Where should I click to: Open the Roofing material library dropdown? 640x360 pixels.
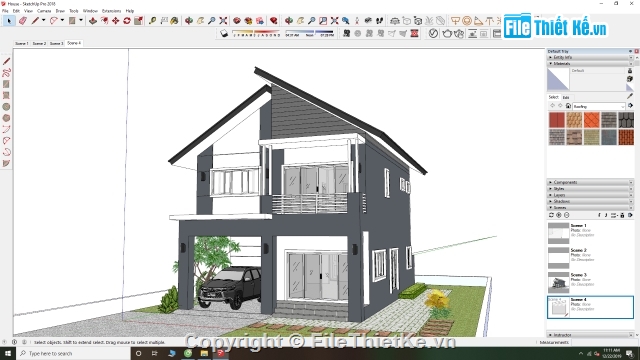click(599, 106)
